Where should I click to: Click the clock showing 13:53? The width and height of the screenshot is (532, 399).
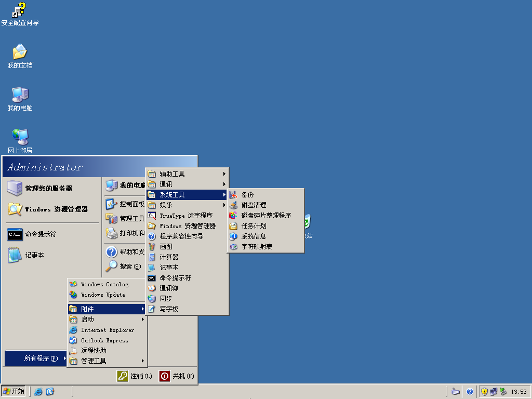[x=519, y=392]
